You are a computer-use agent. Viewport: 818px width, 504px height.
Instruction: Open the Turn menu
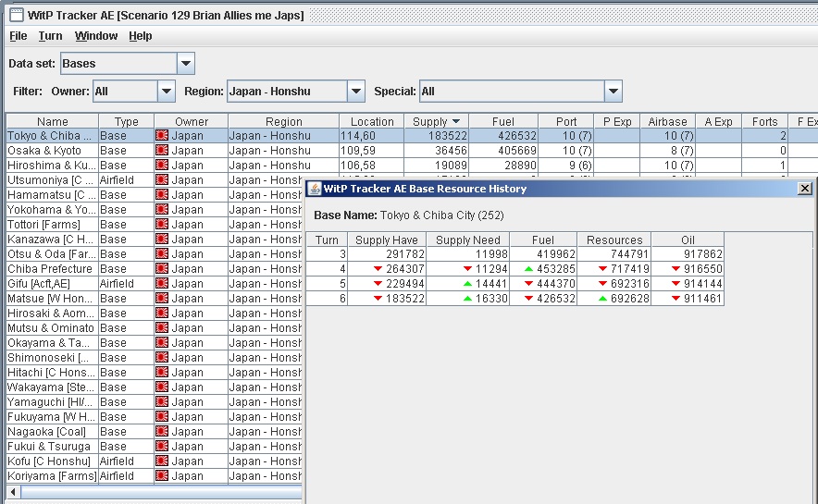coord(50,36)
